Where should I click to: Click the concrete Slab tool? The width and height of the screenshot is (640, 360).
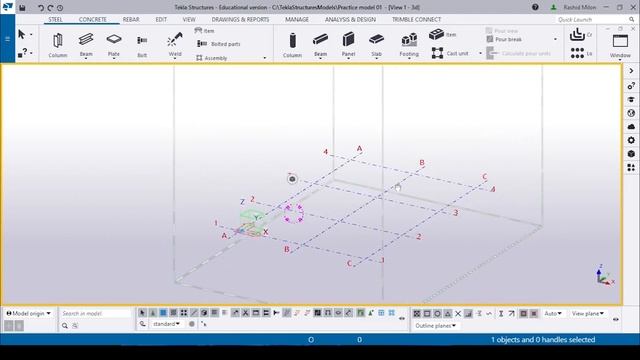point(376,44)
